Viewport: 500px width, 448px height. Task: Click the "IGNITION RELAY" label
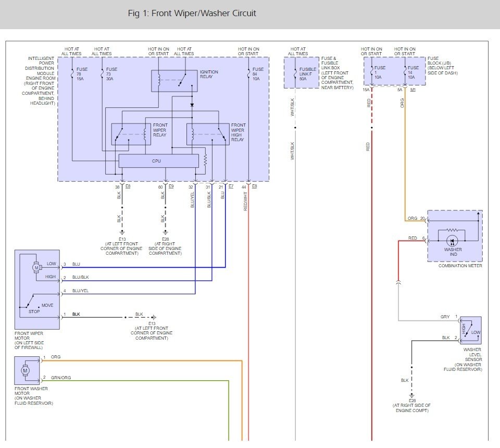point(209,74)
